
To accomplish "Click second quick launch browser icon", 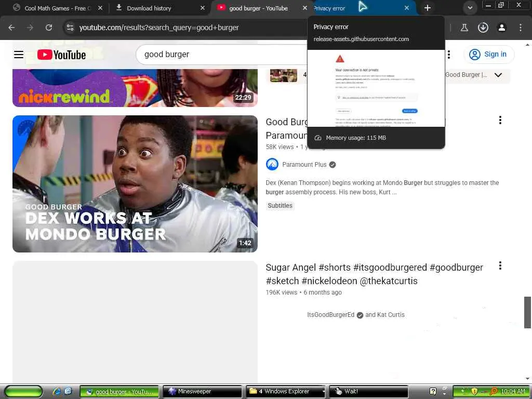I will coord(68,391).
